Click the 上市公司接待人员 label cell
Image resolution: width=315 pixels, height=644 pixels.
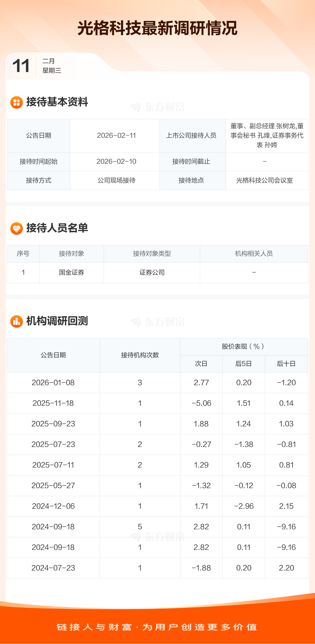point(193,136)
